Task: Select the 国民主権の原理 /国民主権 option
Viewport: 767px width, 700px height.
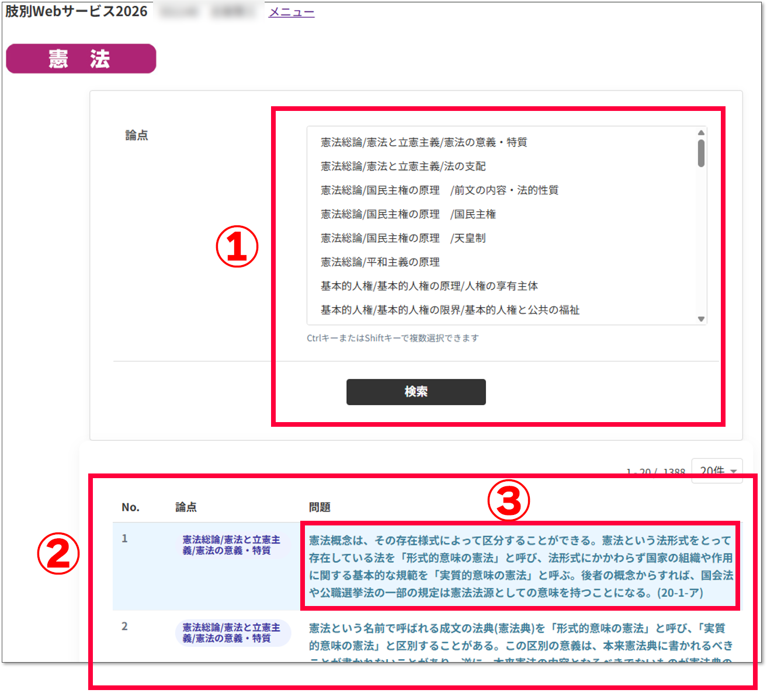Action: (408, 214)
